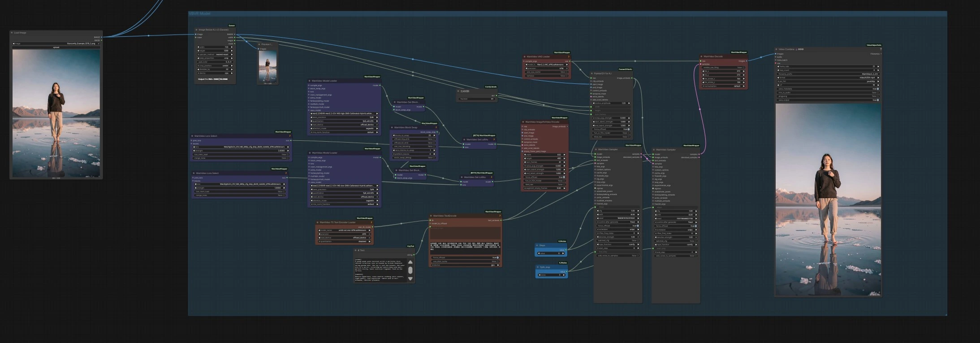Open help icon on WanVideo TextEncode node

(500, 216)
